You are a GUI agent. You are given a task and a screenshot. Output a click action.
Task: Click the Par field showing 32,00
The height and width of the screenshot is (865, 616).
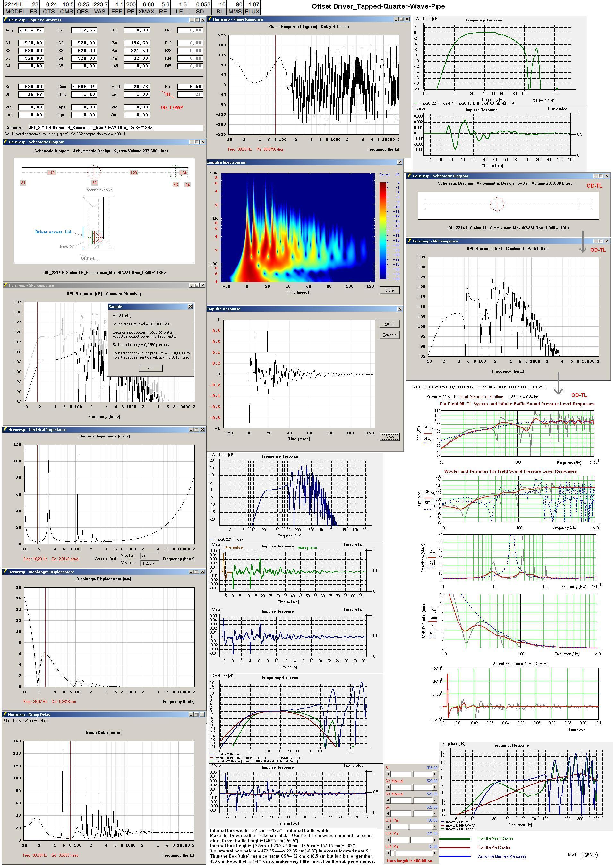(137, 58)
